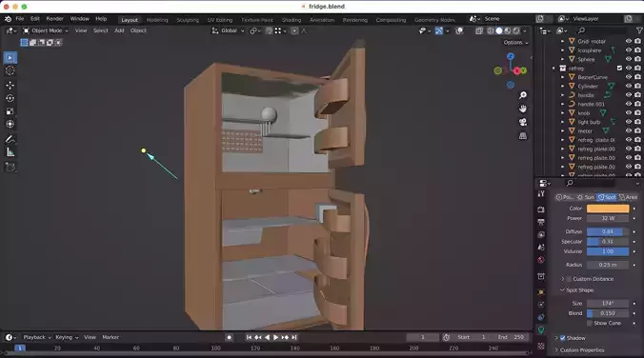
Task: Hide Grid motor in viewport
Action: tap(629, 41)
